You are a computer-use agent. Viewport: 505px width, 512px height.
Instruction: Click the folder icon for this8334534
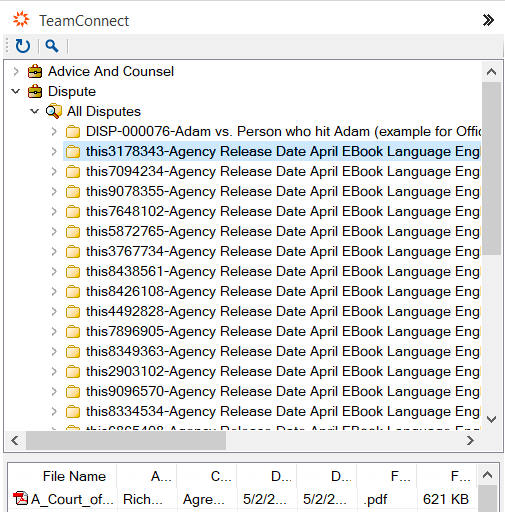coord(73,412)
